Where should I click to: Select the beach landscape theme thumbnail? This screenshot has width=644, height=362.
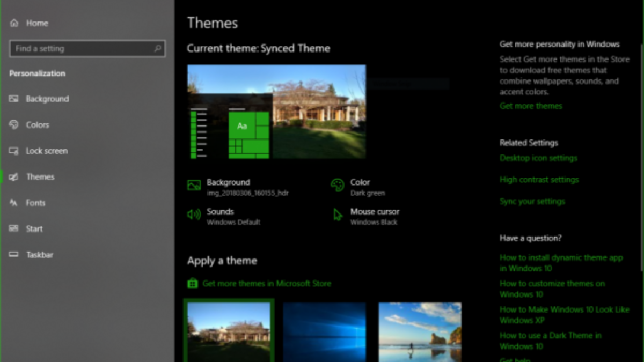pos(420,332)
